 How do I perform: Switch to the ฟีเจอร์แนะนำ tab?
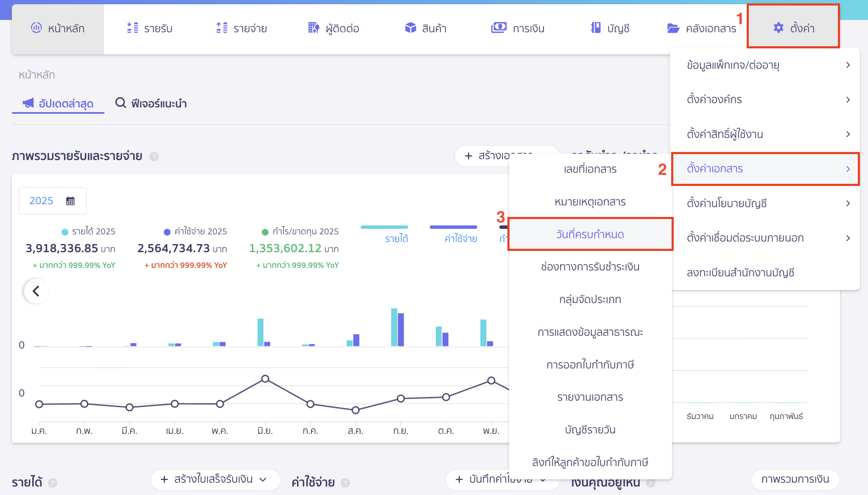click(x=151, y=103)
